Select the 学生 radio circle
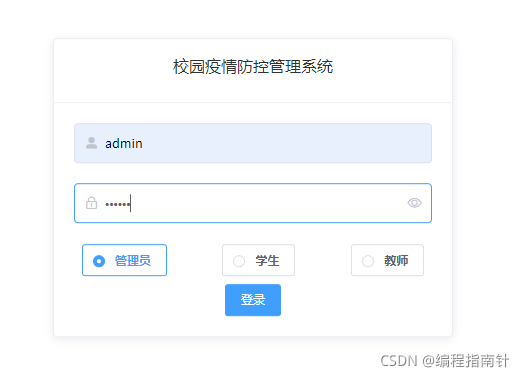 coord(239,261)
